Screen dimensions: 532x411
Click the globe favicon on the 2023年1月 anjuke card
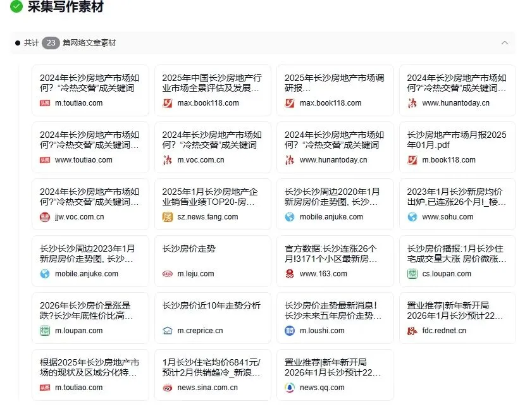[x=45, y=274]
